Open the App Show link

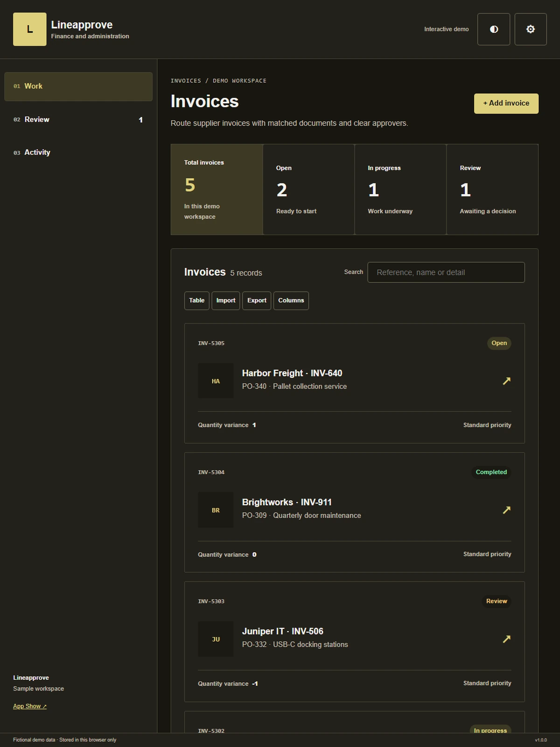pyautogui.click(x=30, y=706)
